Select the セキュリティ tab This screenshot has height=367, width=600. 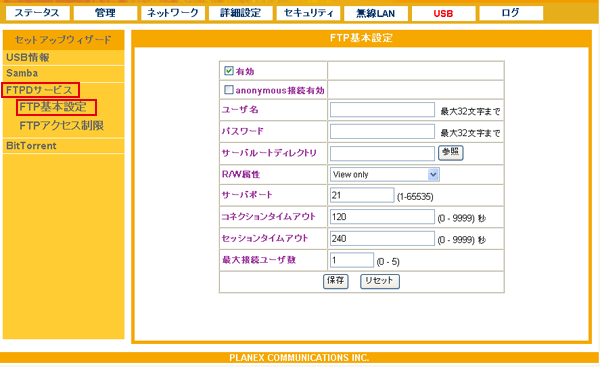pyautogui.click(x=308, y=13)
